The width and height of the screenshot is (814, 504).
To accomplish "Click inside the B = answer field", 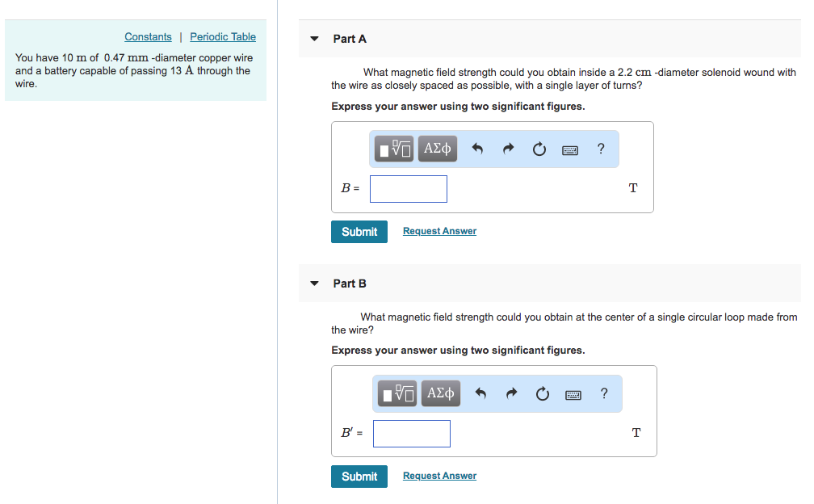I will pos(408,188).
